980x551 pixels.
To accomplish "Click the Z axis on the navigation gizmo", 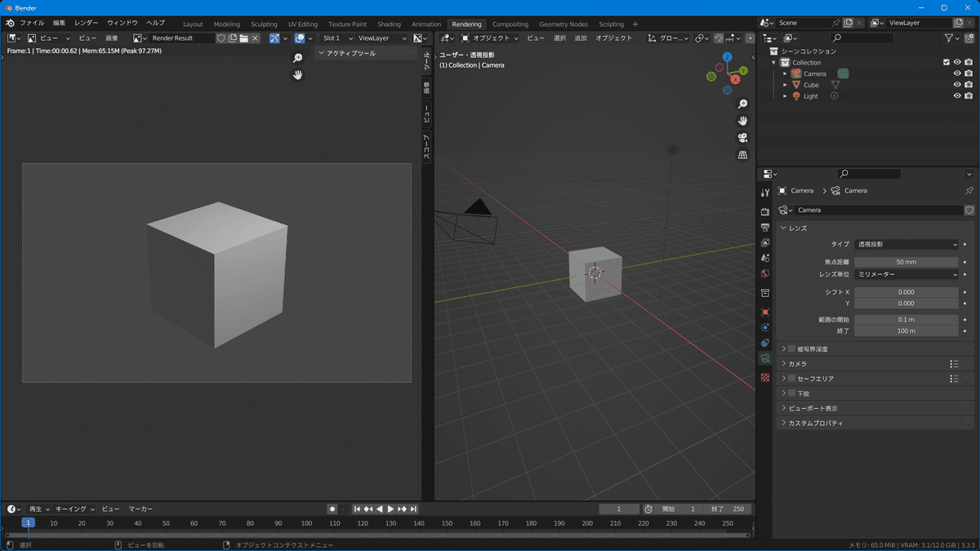I will pyautogui.click(x=728, y=58).
